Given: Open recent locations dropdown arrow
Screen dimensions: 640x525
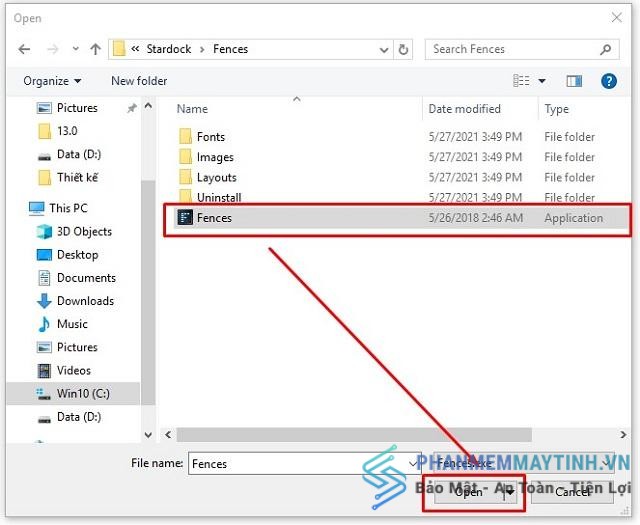Looking at the screenshot, I should (x=76, y=49).
